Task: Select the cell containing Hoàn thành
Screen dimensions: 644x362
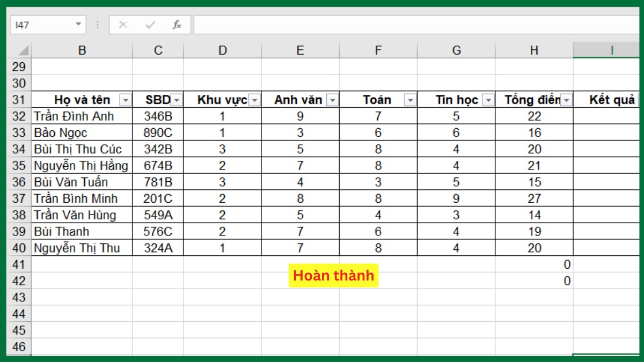Action: coord(333,276)
